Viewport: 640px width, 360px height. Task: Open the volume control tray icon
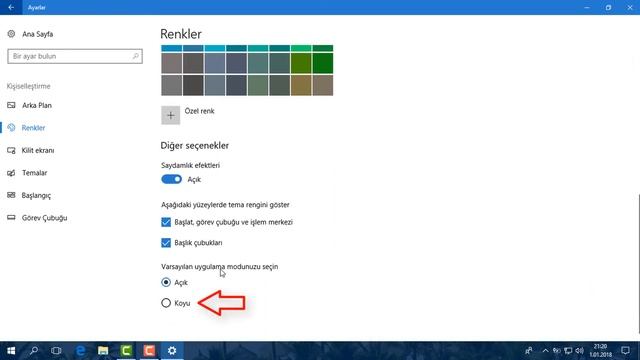579,351
